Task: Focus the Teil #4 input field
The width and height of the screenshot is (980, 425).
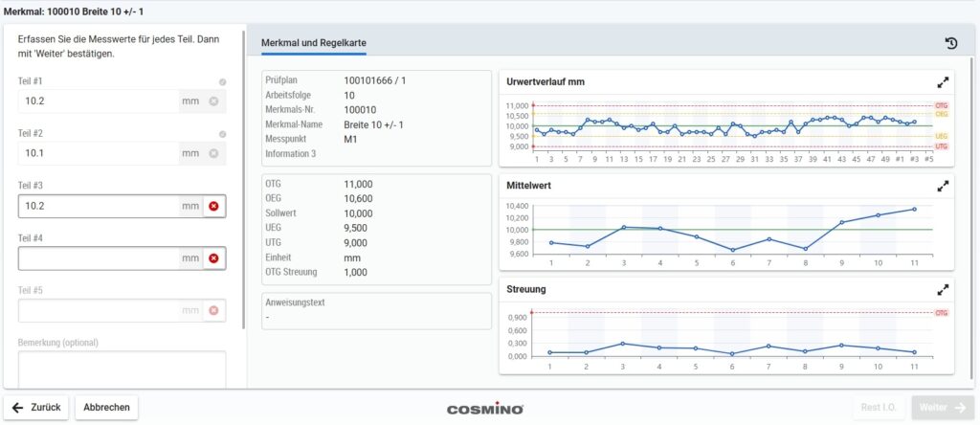Action: pos(98,257)
